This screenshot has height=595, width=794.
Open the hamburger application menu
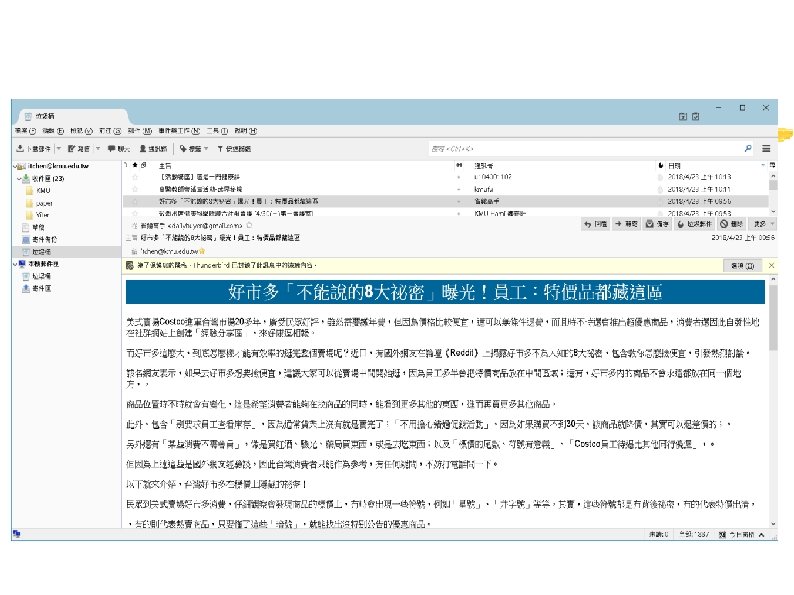tap(766, 148)
